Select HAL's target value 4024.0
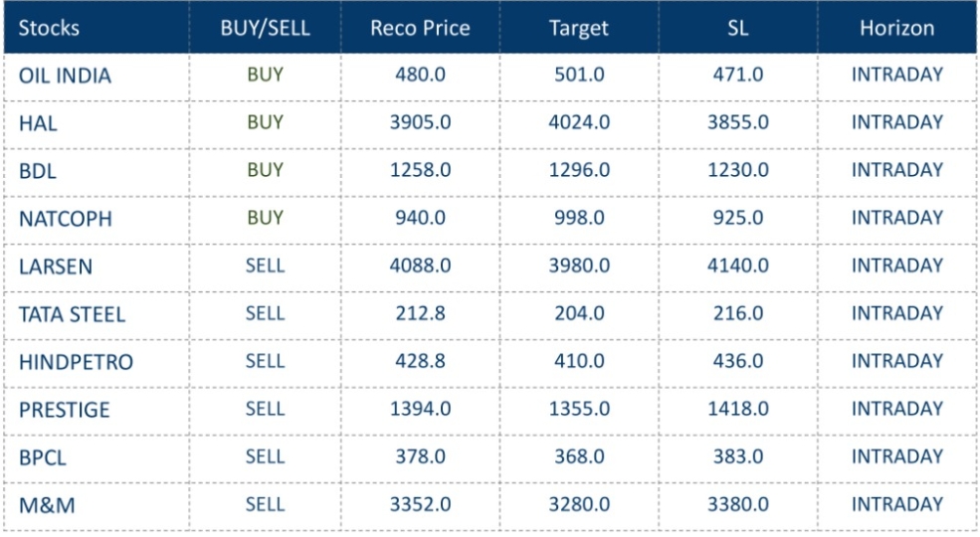The width and height of the screenshot is (980, 537). click(x=579, y=122)
